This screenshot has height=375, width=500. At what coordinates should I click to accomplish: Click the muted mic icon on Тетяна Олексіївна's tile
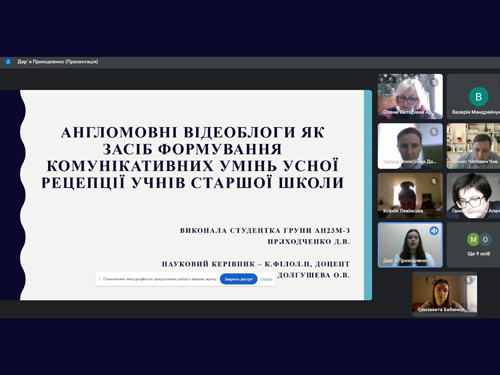click(434, 132)
